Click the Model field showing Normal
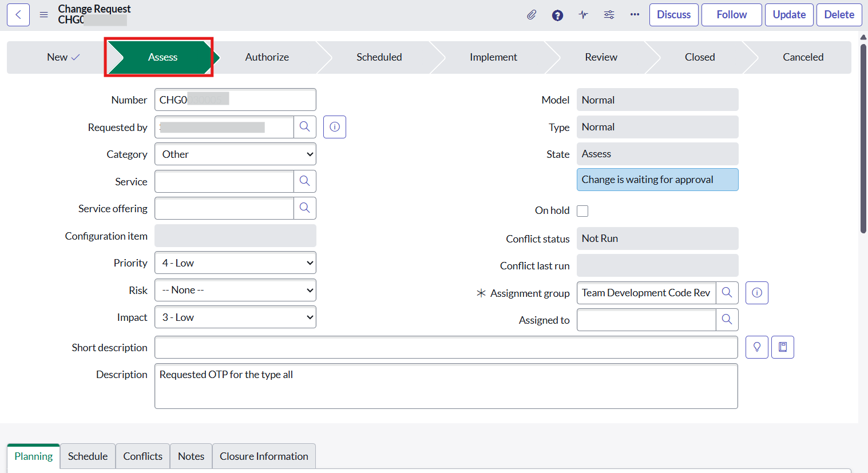Viewport: 868px width, 473px height. point(657,100)
